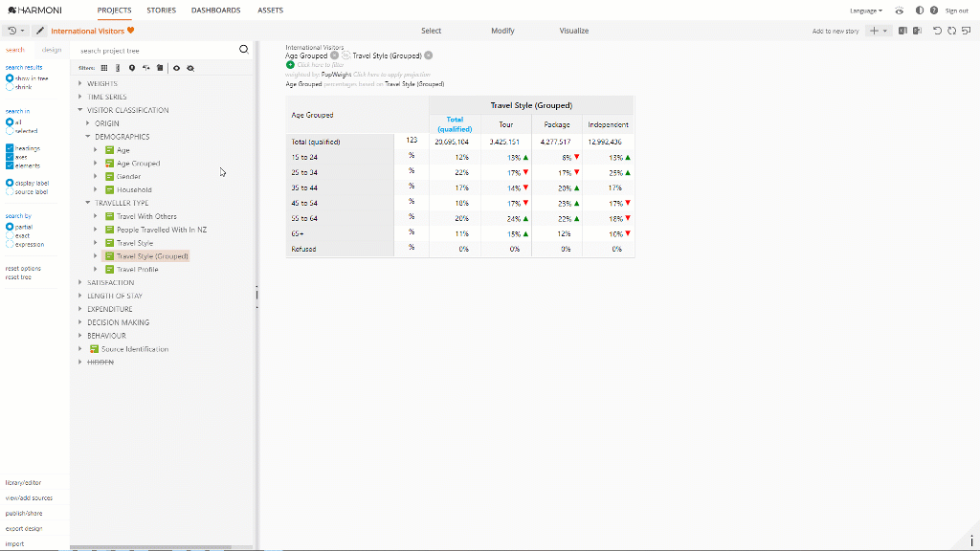Open the publish/share link

24,513
